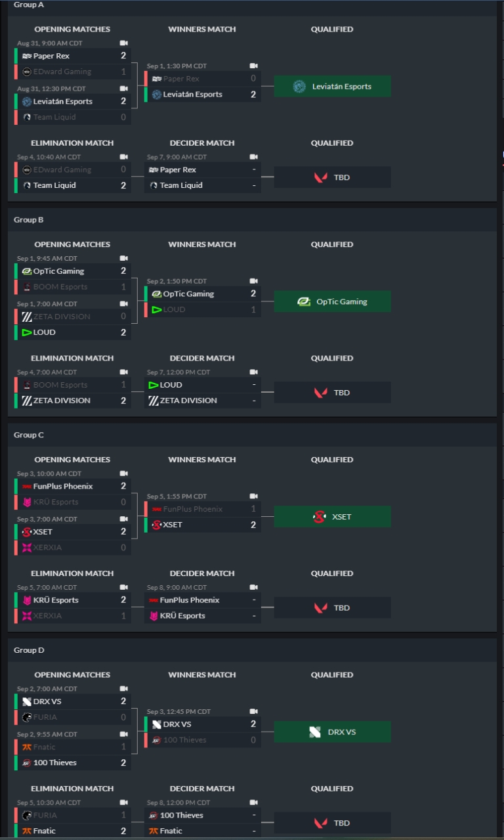Image resolution: width=504 pixels, height=840 pixels.
Task: Click camera icon for Sep 5, 10:30 AM match
Action: (123, 803)
